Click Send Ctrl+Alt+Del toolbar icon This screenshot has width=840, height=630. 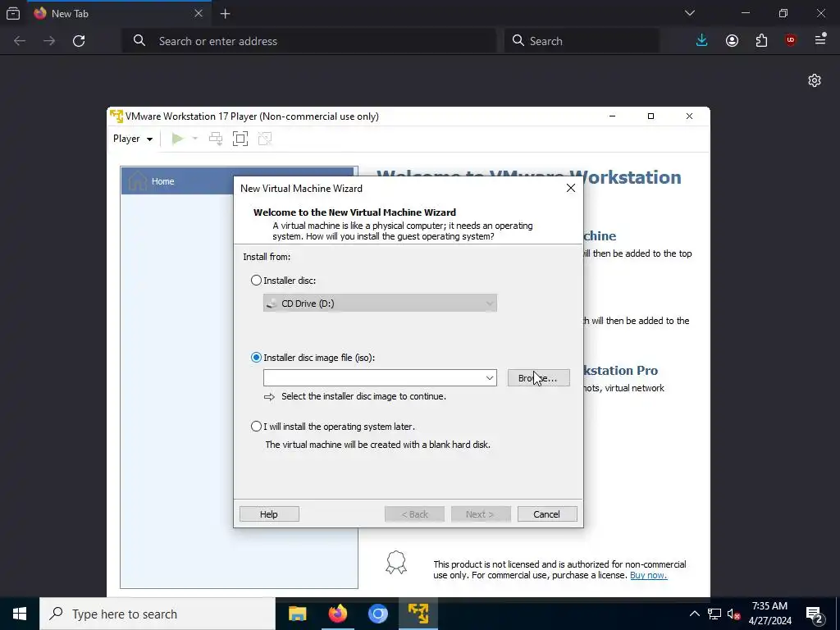click(x=216, y=139)
